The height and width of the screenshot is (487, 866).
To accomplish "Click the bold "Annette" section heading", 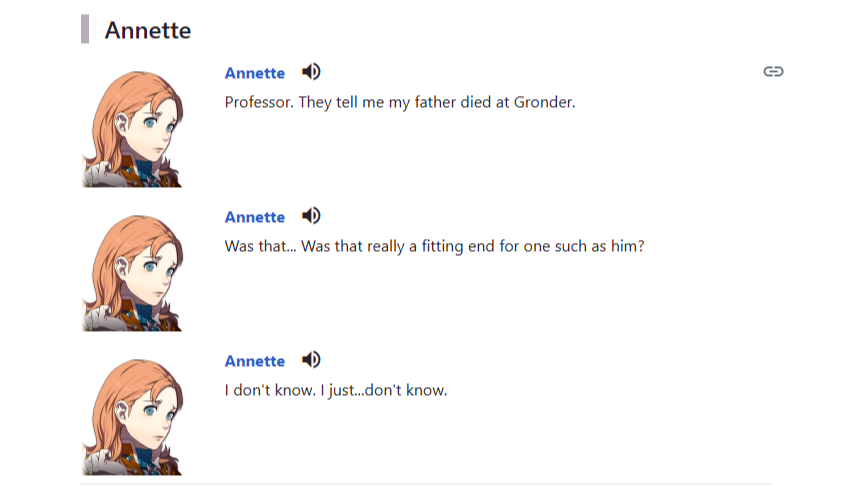I will point(147,30).
